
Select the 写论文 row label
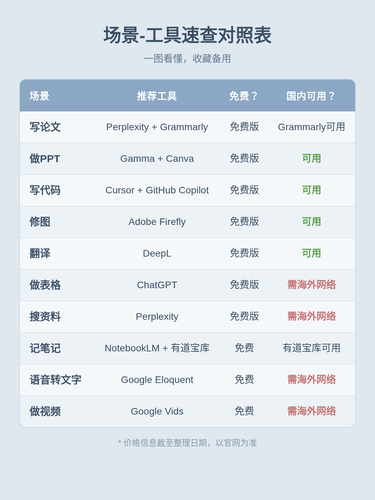45,127
